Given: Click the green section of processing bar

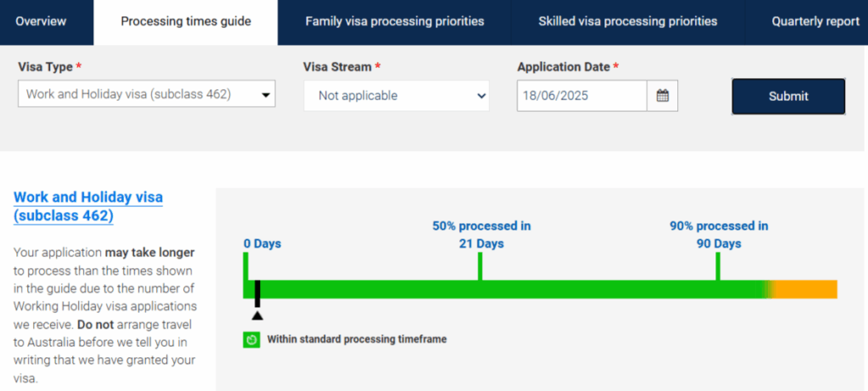Looking at the screenshot, I should tap(509, 289).
